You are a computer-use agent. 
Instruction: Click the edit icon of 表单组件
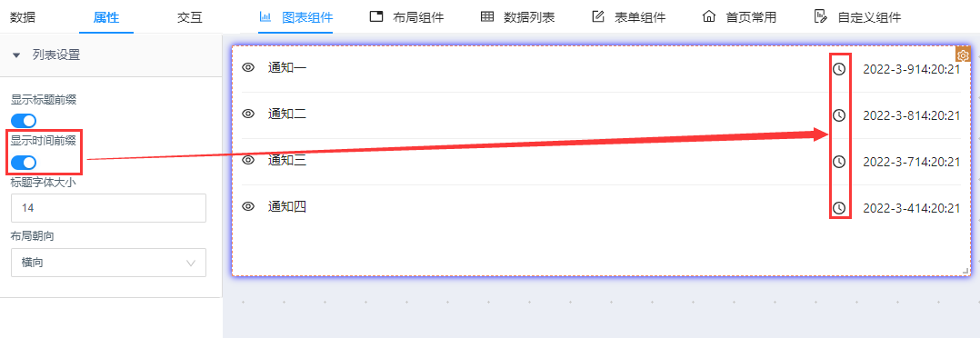tap(598, 17)
